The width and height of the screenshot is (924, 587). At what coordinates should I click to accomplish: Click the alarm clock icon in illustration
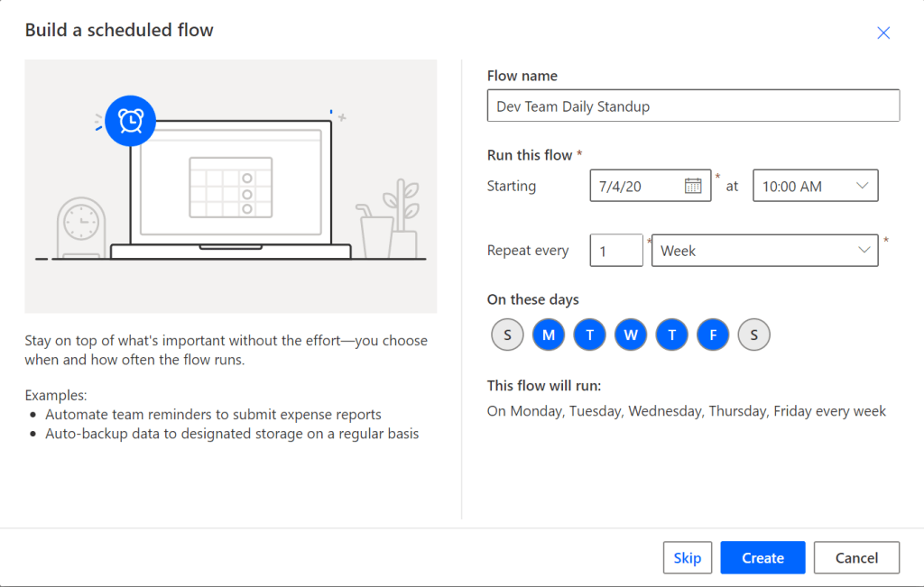tap(131, 121)
